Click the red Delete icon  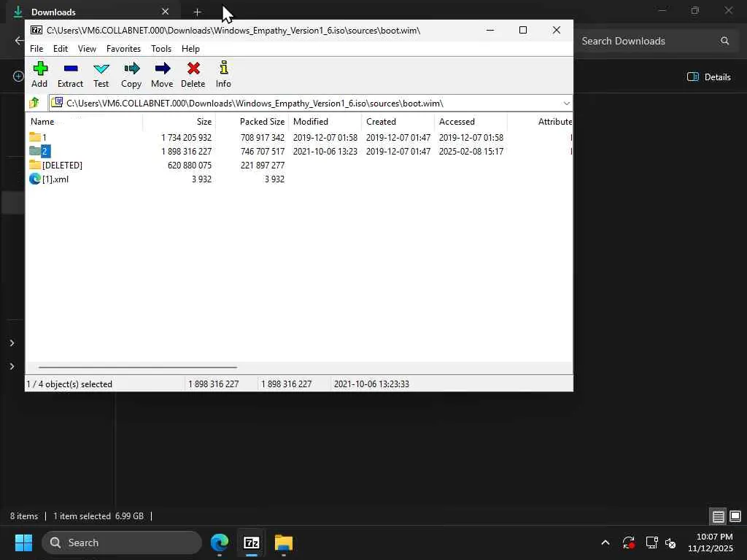click(193, 69)
